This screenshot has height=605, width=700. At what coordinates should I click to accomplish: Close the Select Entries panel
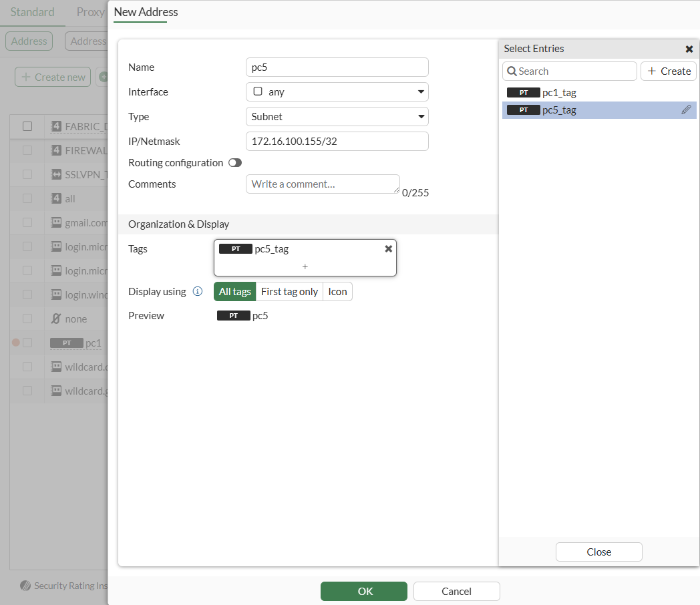point(689,49)
